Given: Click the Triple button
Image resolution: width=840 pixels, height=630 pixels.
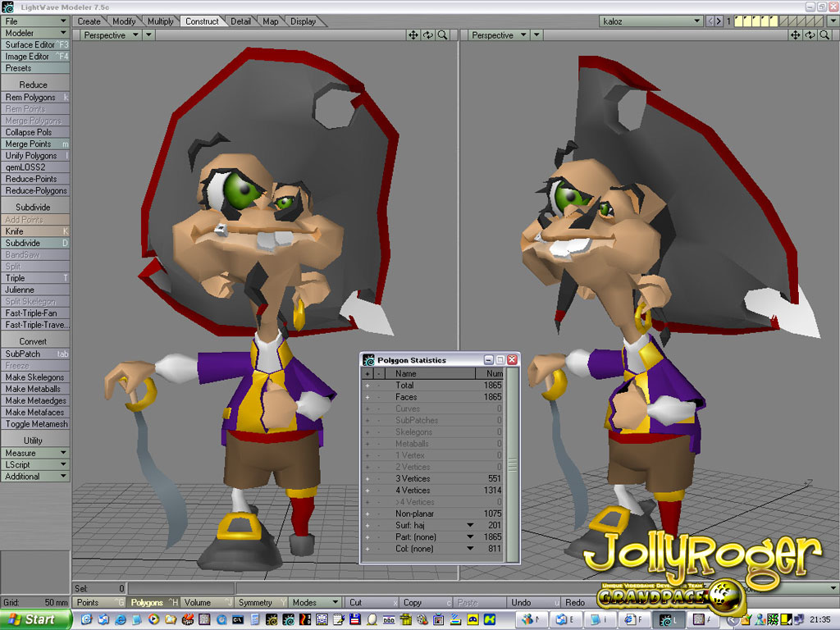Looking at the screenshot, I should click(x=35, y=278).
